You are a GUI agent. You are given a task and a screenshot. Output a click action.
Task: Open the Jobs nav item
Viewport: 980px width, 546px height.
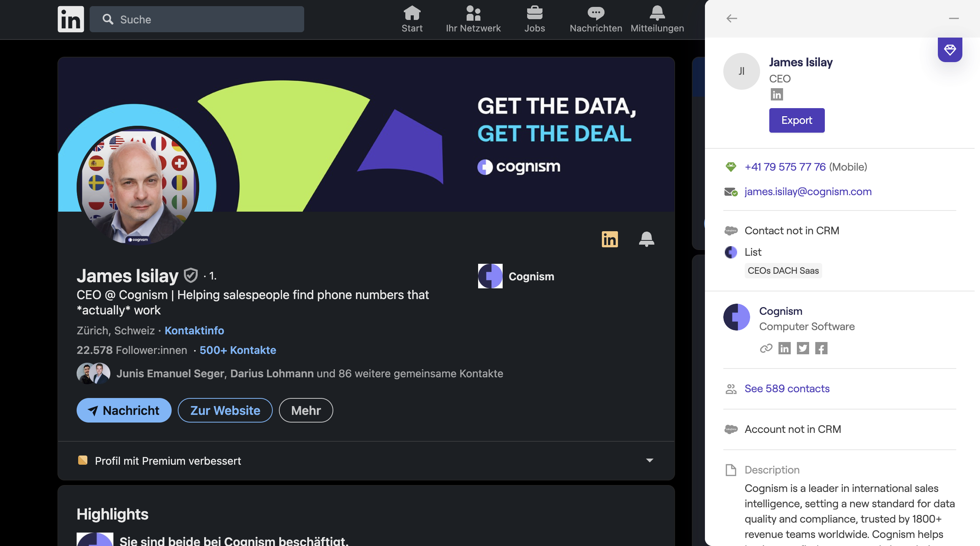(x=534, y=19)
